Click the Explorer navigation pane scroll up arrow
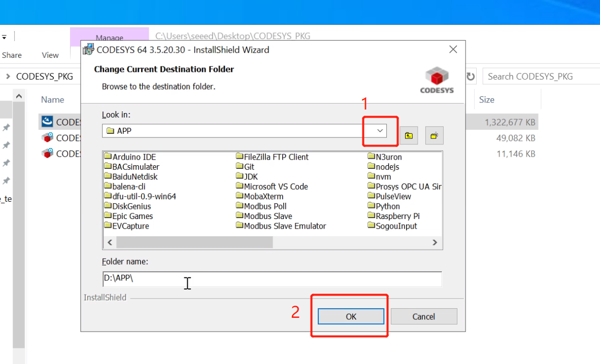Image resolution: width=600 pixels, height=364 pixels. 19,96
